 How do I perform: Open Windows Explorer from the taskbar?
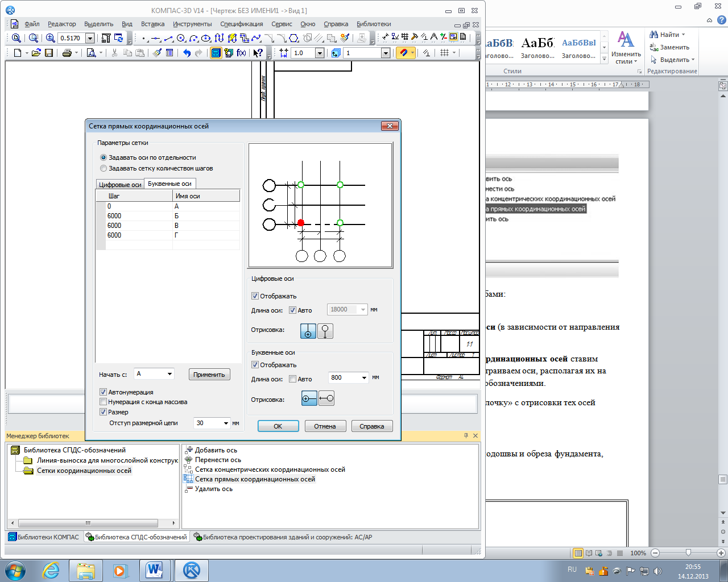86,570
